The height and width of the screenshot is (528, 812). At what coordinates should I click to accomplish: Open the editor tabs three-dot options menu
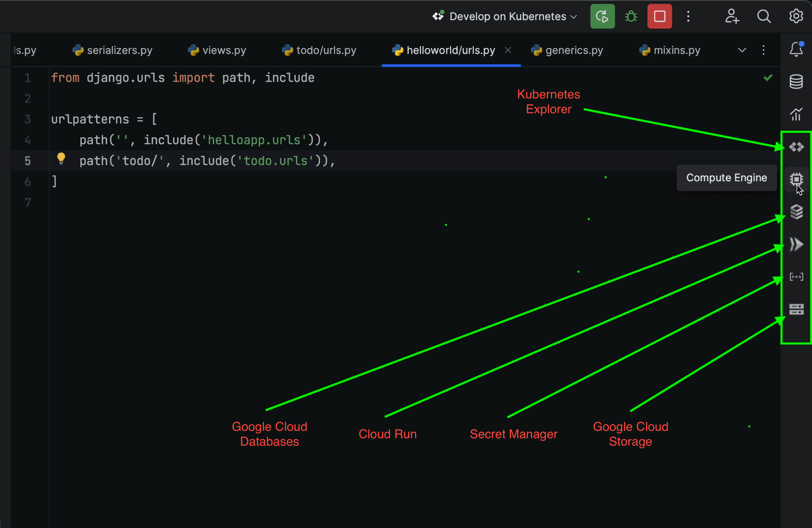point(763,50)
